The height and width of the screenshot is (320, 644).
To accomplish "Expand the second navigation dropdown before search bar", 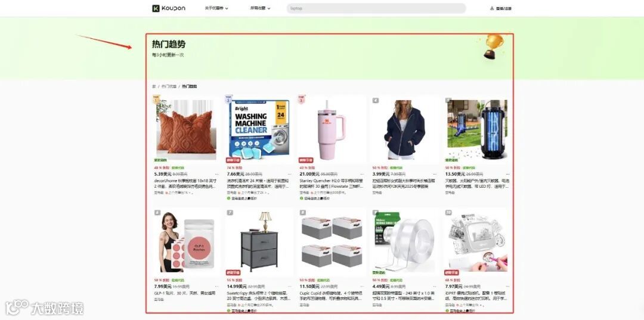I will tap(261, 8).
